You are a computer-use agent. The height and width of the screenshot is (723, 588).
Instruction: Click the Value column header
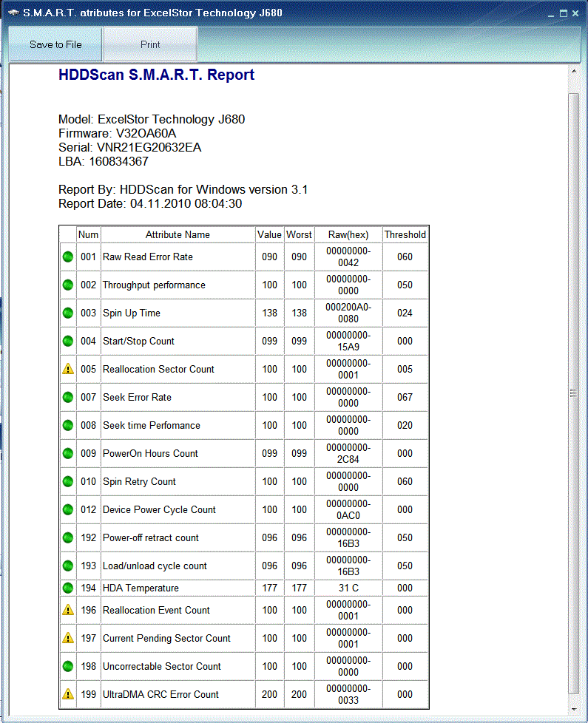click(x=269, y=234)
